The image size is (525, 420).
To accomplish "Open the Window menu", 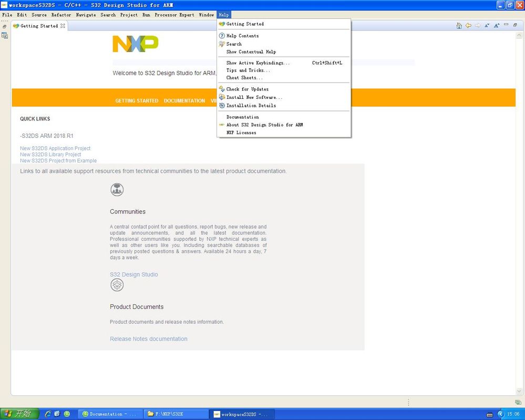I will [x=206, y=15].
